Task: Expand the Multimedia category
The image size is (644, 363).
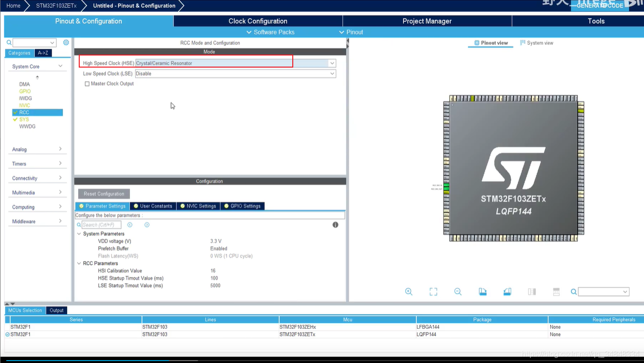Action: (60, 193)
